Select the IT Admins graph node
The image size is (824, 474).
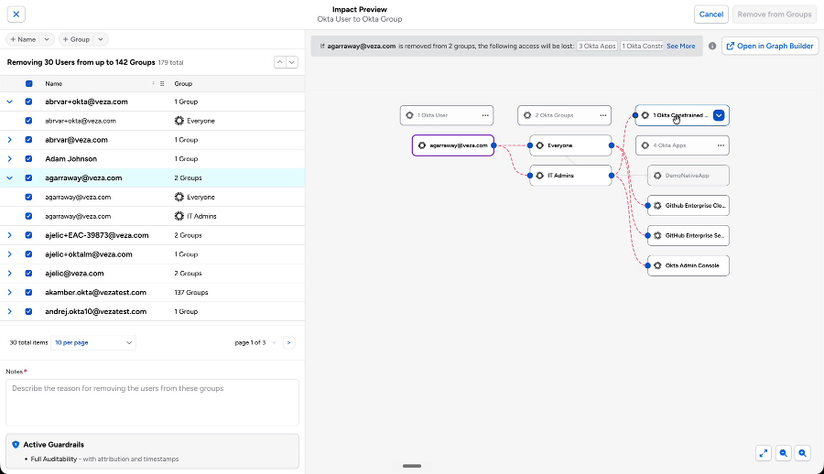point(571,176)
